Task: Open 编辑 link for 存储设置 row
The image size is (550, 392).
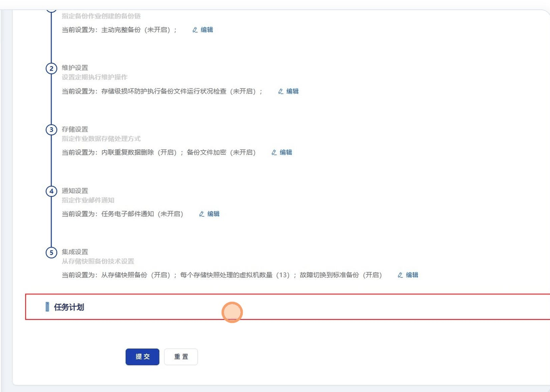Action: 286,152
